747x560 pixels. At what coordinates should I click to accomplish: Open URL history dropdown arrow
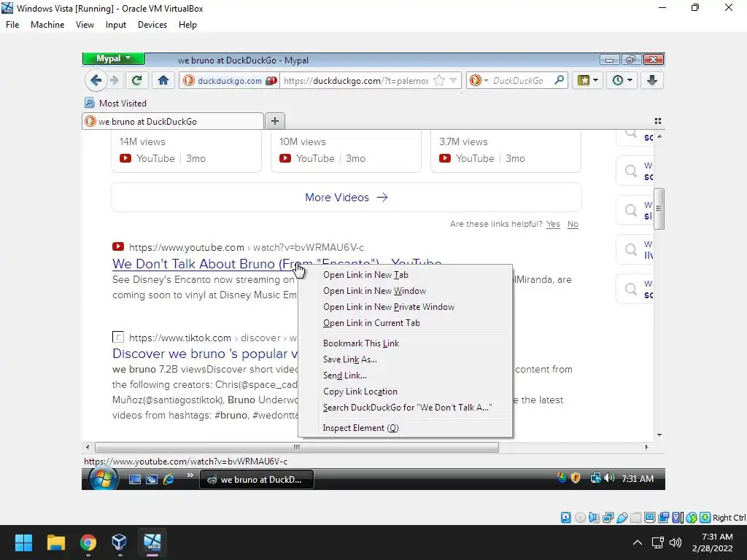coord(453,80)
